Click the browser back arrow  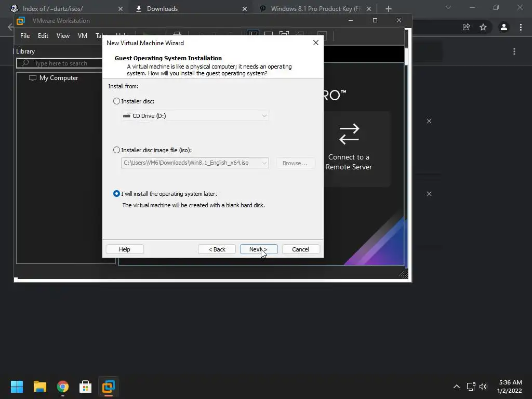click(10, 27)
